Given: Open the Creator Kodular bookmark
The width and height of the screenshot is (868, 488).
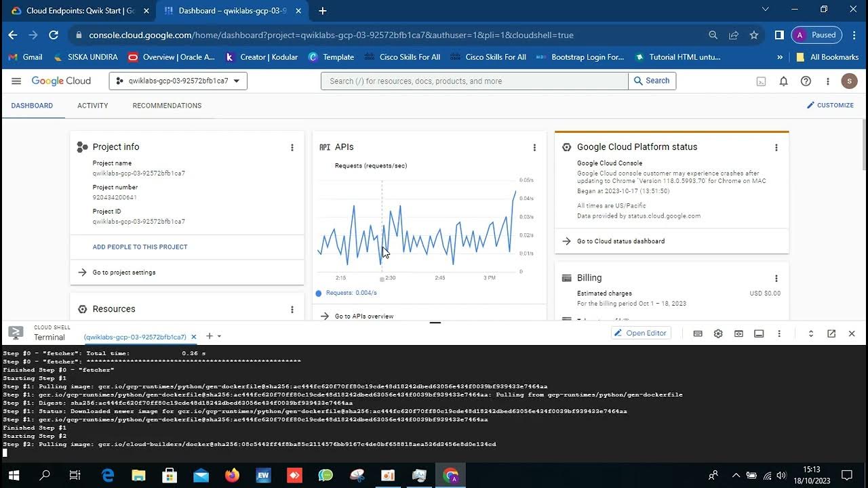Looking at the screenshot, I should (262, 57).
